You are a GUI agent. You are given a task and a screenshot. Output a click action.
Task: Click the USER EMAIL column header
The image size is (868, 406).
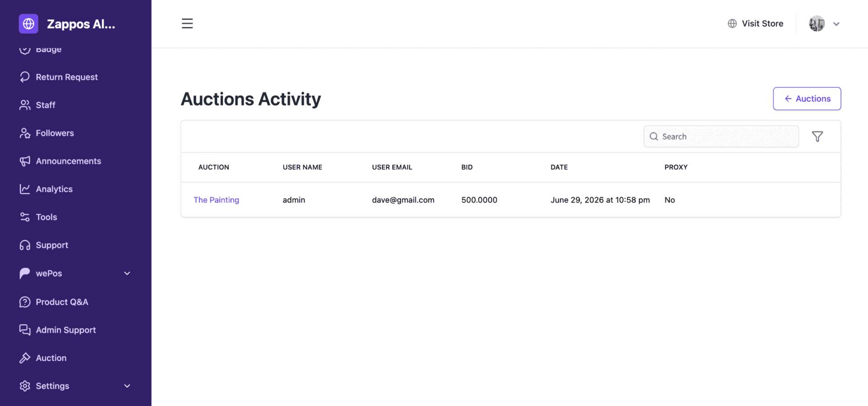[392, 167]
